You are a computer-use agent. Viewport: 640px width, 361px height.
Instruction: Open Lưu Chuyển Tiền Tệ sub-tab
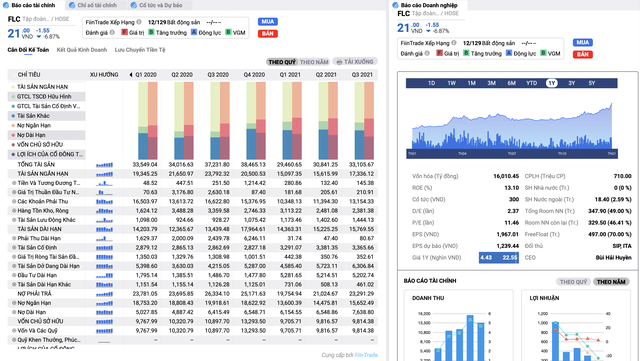[140, 50]
